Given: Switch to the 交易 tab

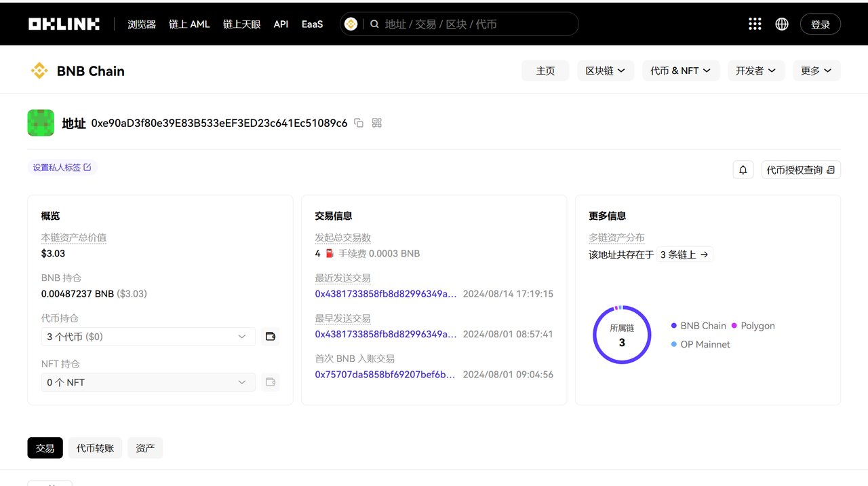Looking at the screenshot, I should click(x=45, y=448).
